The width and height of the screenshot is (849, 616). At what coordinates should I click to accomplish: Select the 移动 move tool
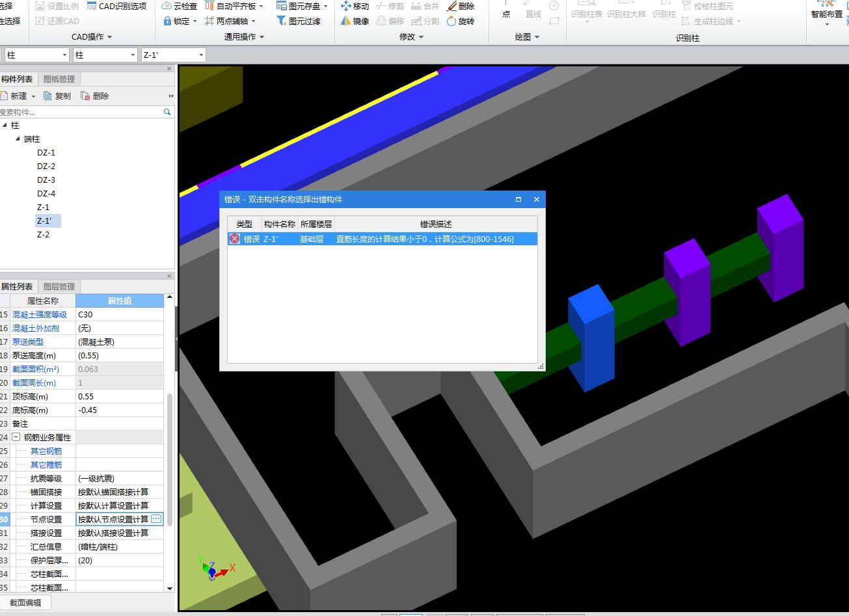(355, 6)
